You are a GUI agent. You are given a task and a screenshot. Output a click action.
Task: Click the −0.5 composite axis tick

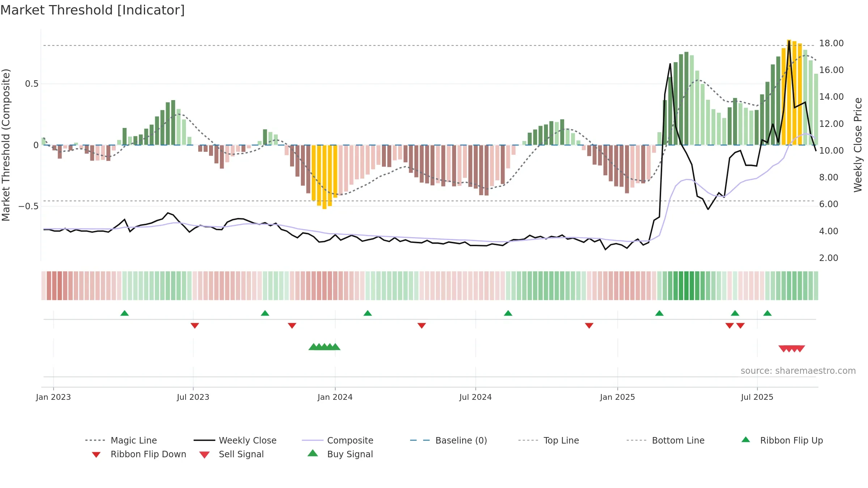point(29,206)
